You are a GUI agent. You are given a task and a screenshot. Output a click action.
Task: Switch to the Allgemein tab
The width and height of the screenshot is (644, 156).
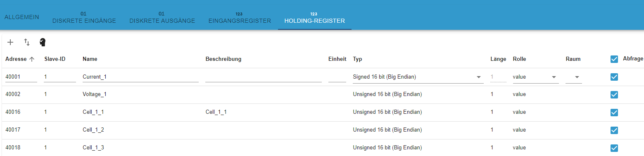tap(22, 17)
